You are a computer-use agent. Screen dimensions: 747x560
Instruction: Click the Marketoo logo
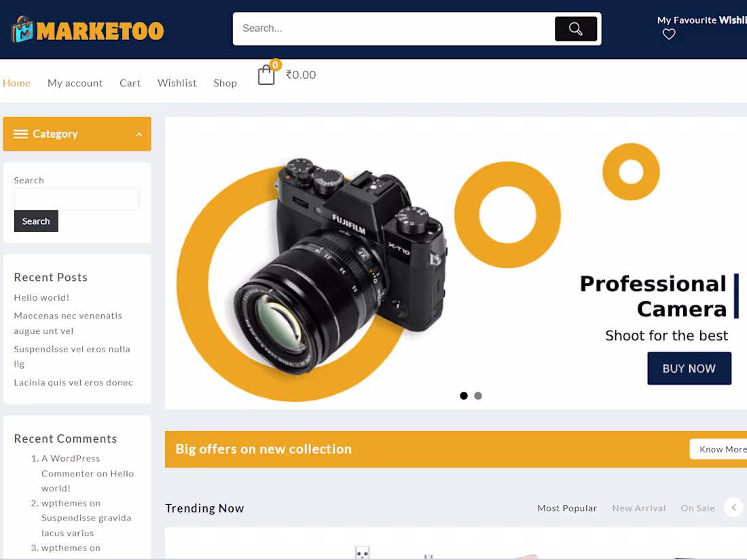87,29
